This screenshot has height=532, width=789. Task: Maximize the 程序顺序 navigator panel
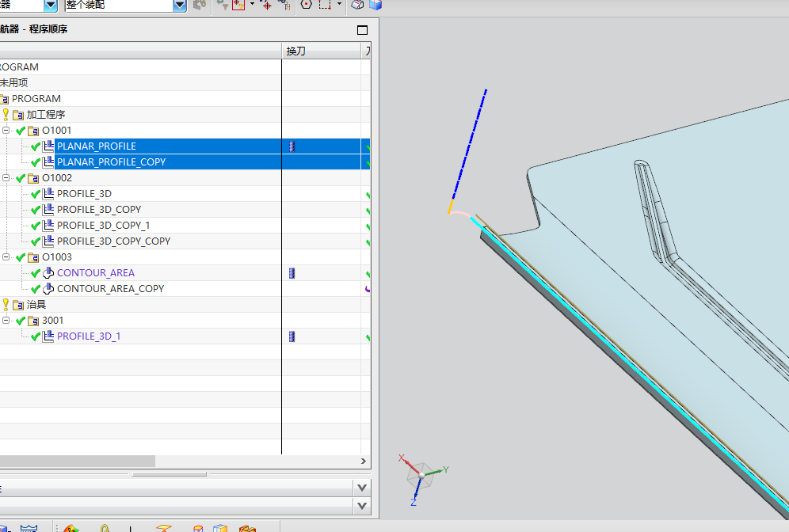tap(362, 30)
